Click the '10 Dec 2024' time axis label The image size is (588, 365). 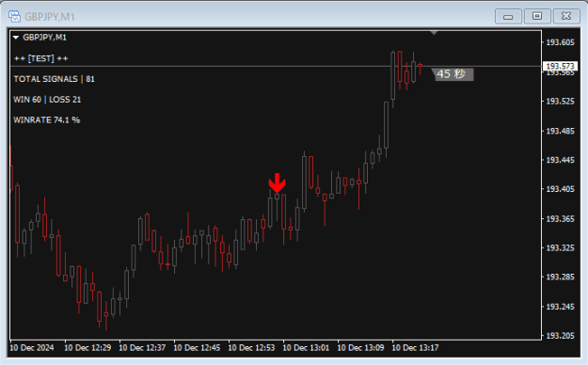(x=32, y=348)
